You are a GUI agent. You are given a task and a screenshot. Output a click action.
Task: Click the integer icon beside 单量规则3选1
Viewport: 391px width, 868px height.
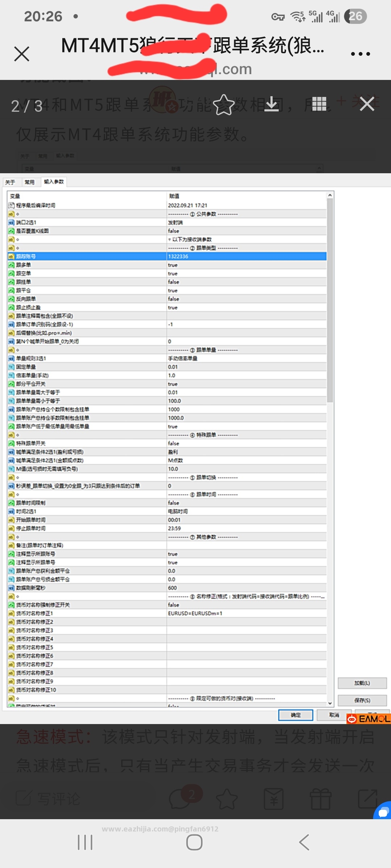click(11, 358)
